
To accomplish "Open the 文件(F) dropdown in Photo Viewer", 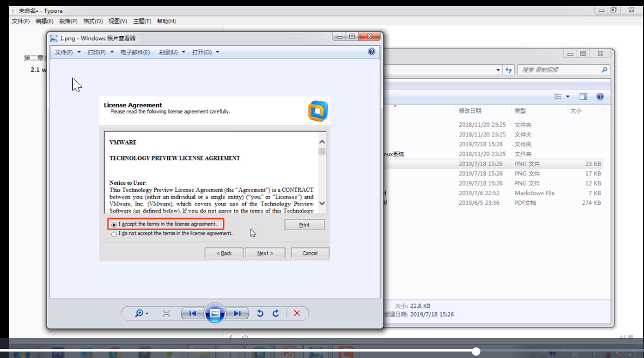I will point(68,52).
